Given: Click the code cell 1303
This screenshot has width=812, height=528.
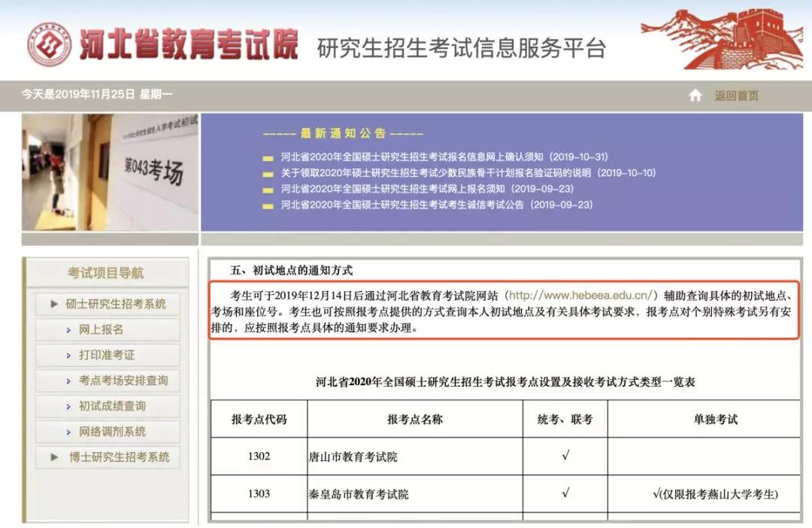Looking at the screenshot, I should [259, 494].
